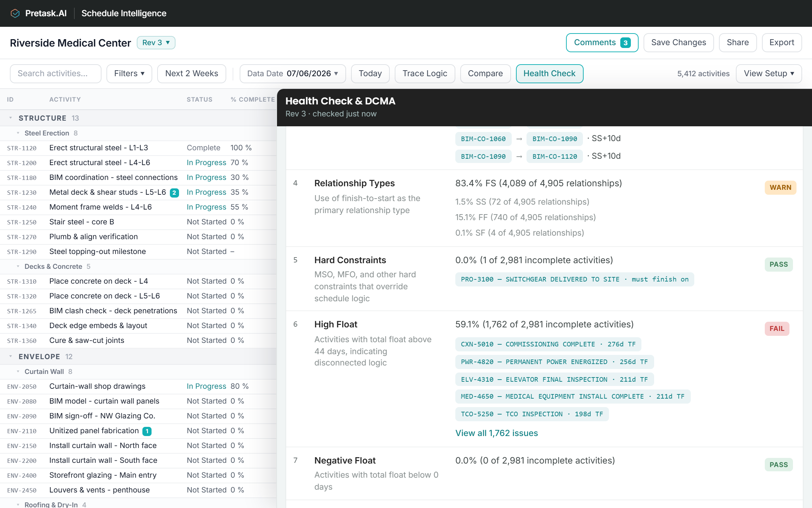Image resolution: width=812 pixels, height=508 pixels.
Task: Select Louvers & vents - penthouse row
Action: [x=138, y=490]
